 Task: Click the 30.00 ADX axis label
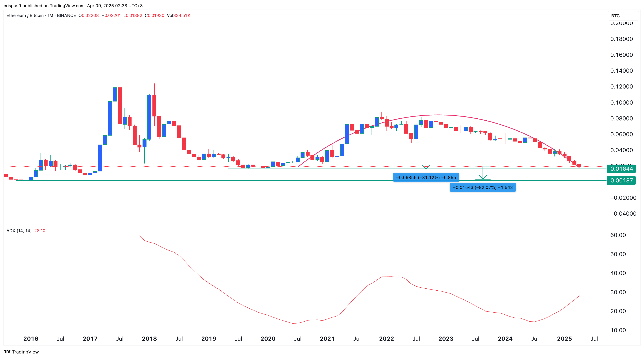pyautogui.click(x=618, y=292)
